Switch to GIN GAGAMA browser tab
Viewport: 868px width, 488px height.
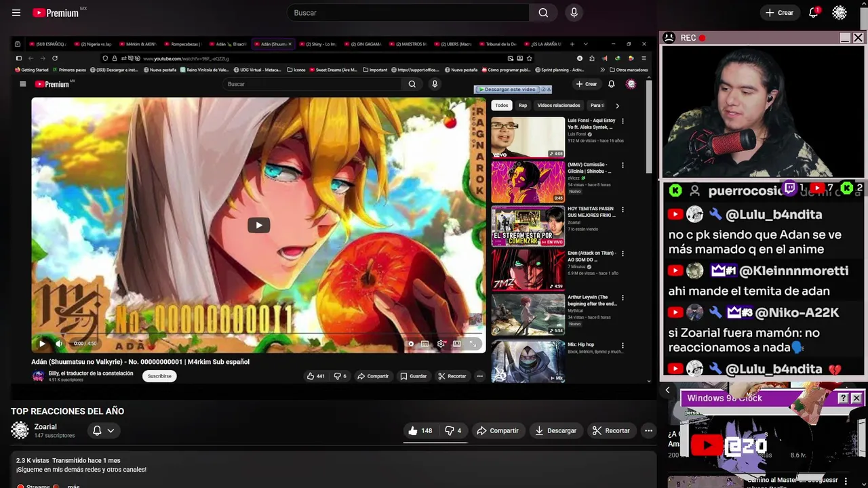point(363,44)
